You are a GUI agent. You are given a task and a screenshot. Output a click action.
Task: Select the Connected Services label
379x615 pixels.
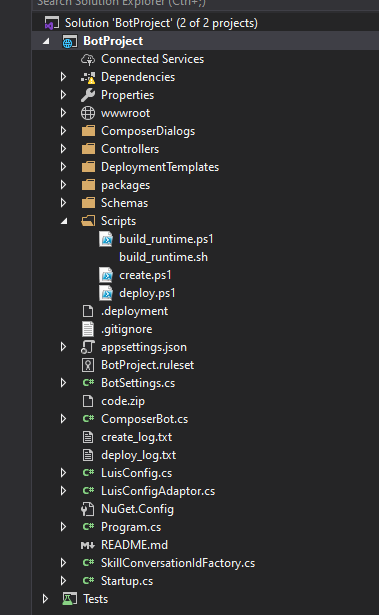(x=153, y=59)
